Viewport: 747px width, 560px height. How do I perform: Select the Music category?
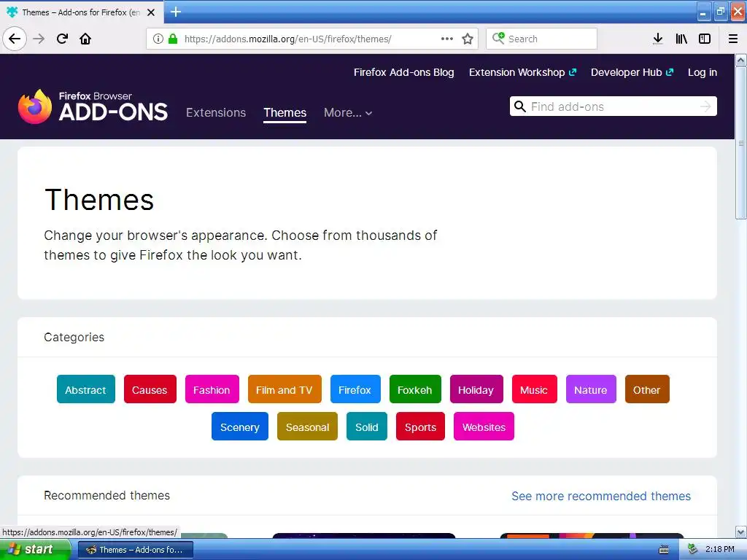point(534,389)
